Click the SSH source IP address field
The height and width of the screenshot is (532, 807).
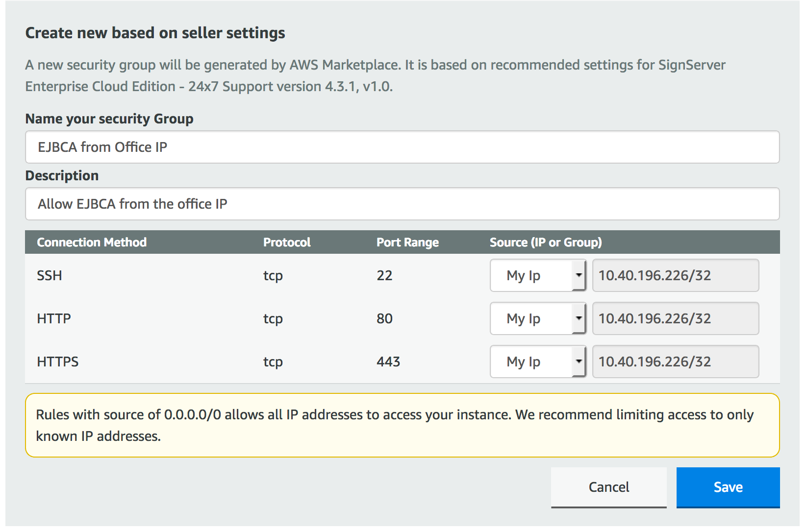675,275
